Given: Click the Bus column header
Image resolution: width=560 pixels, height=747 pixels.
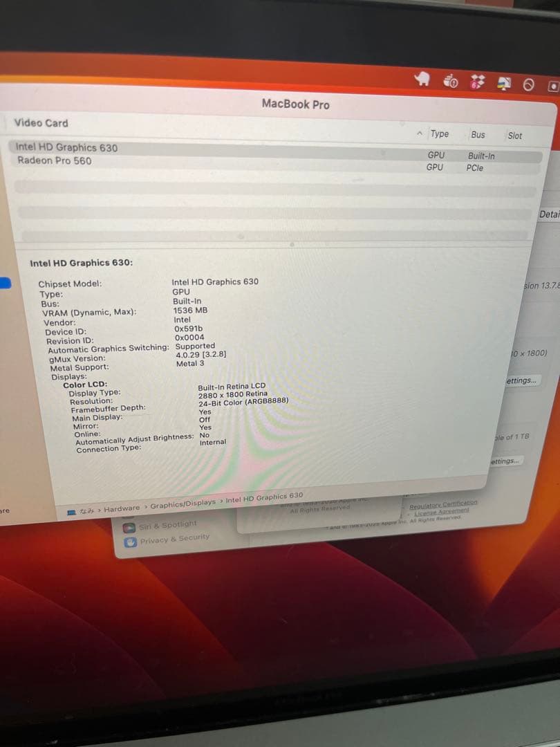Looking at the screenshot, I should coord(477,135).
